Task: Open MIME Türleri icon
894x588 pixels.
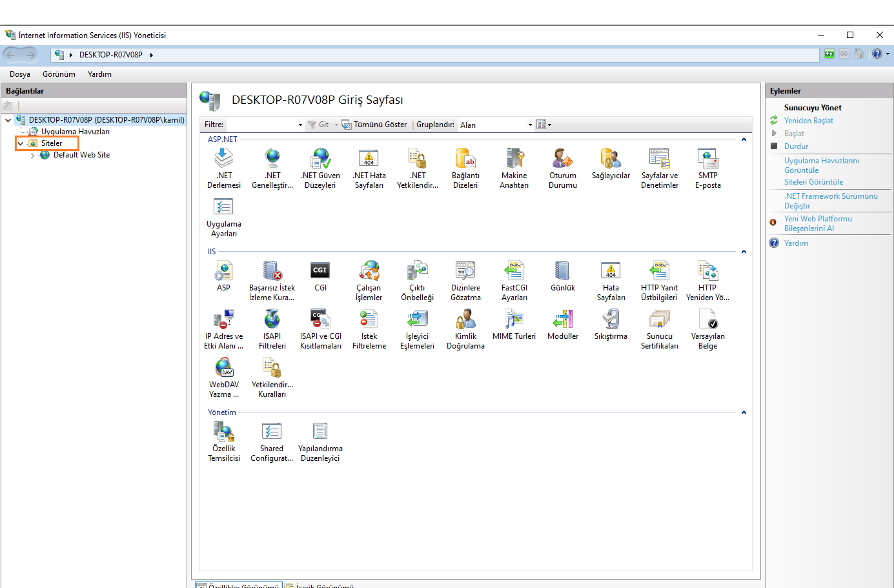Action: (x=514, y=319)
